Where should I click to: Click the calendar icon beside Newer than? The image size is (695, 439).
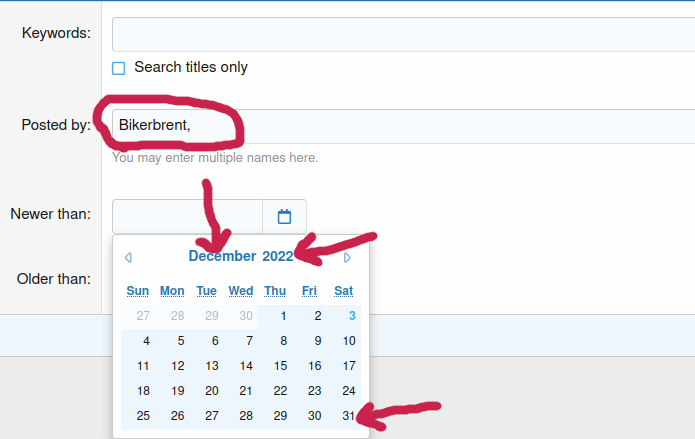coord(284,216)
